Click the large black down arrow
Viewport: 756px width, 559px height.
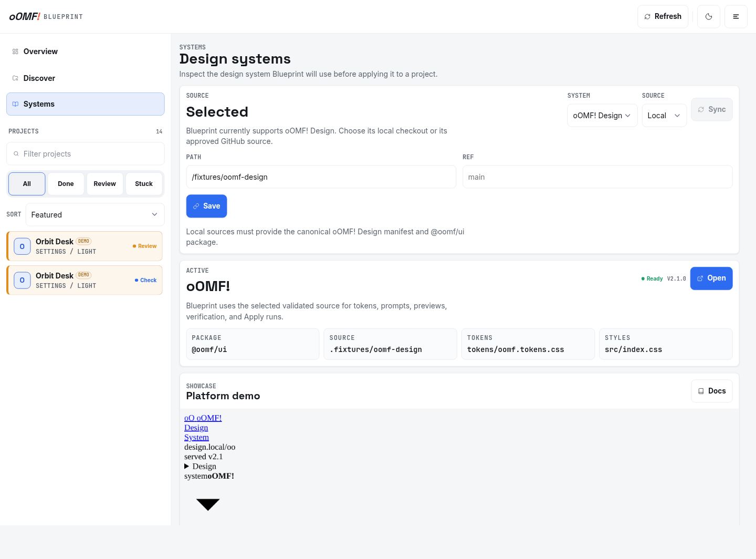point(208,504)
